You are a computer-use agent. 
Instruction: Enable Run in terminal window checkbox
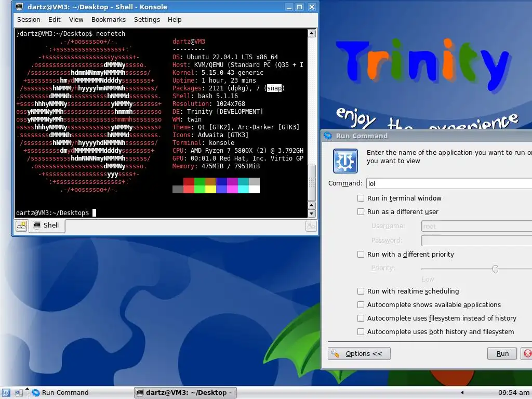361,198
